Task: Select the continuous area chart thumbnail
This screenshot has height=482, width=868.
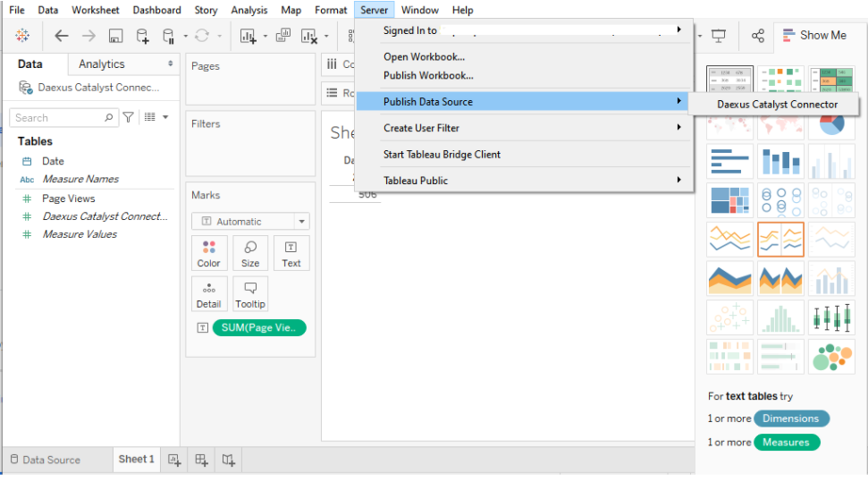Action: 729,279
